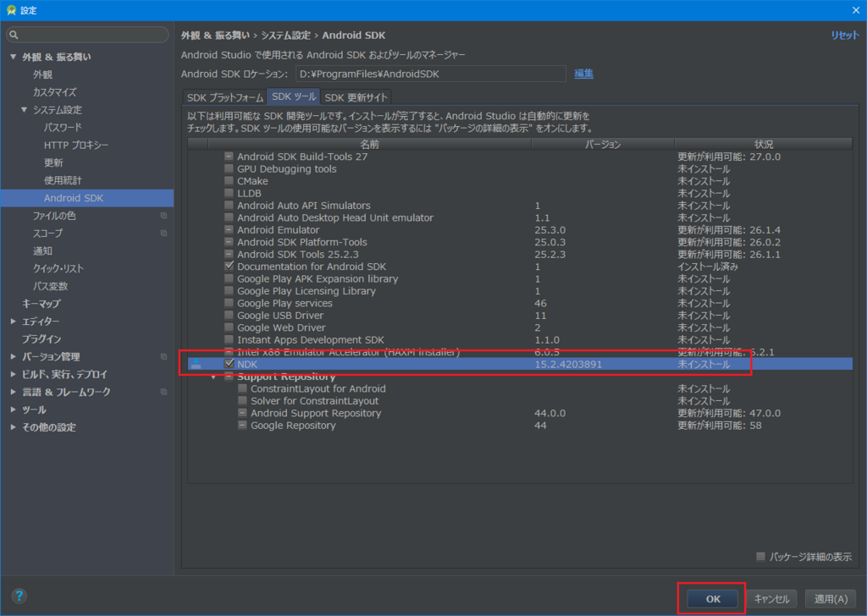The image size is (867, 616).
Task: Collapse the システム設定 tree node
Action: click(24, 109)
